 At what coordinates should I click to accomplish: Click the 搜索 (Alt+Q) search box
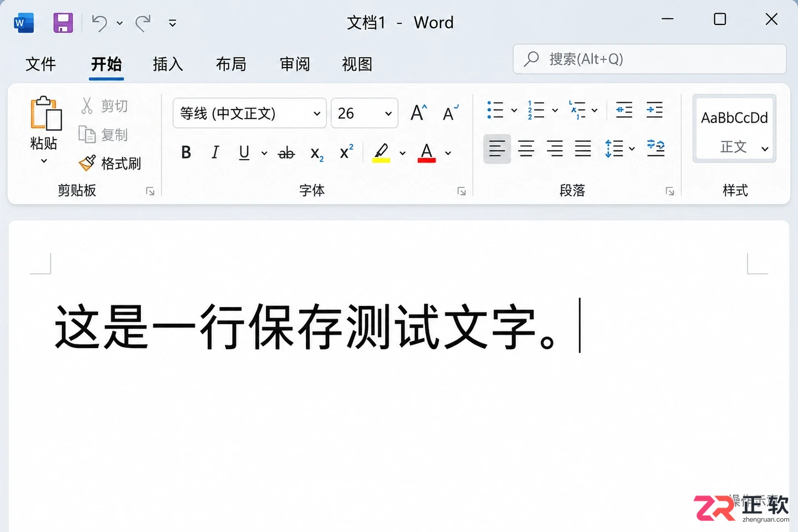[x=649, y=59]
